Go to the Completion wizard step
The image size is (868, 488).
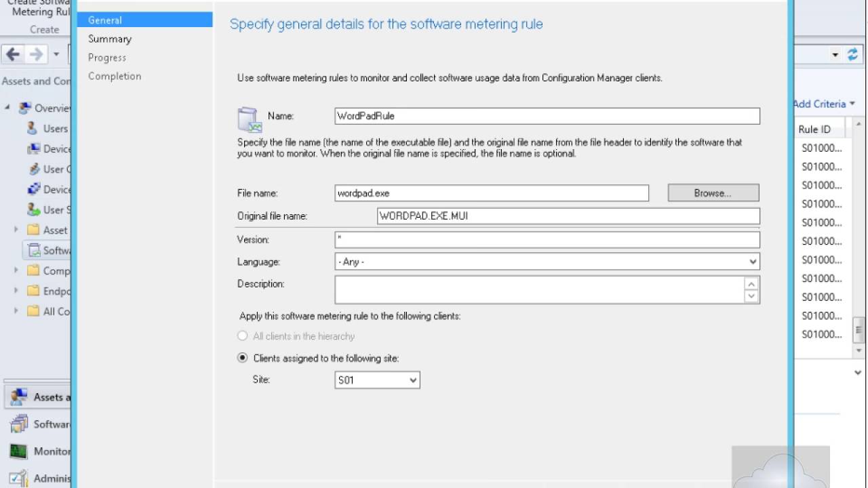(115, 76)
